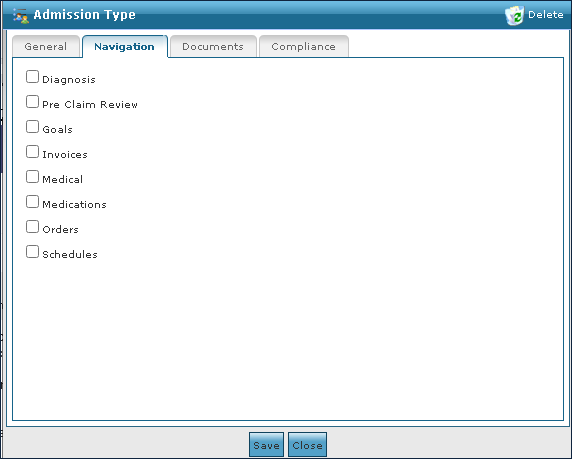Click the Medications label text
Screen dimensions: 572x459
click(74, 204)
